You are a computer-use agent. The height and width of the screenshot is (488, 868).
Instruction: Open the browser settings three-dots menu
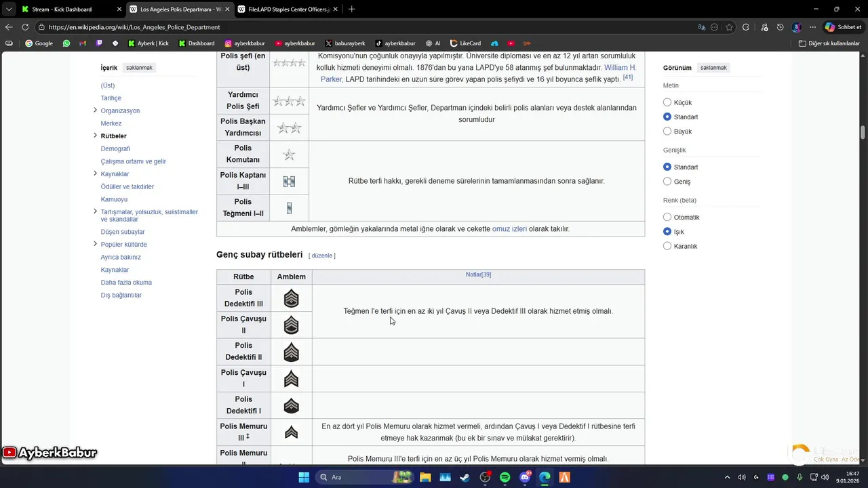coord(812,27)
